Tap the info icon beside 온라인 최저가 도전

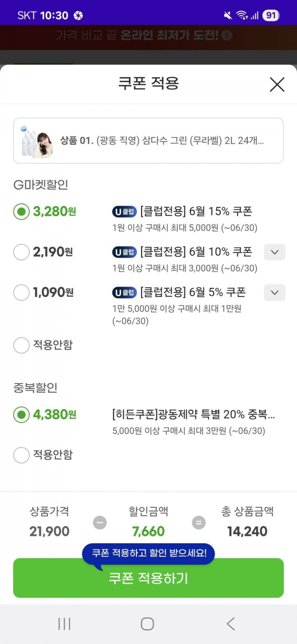coord(227,35)
